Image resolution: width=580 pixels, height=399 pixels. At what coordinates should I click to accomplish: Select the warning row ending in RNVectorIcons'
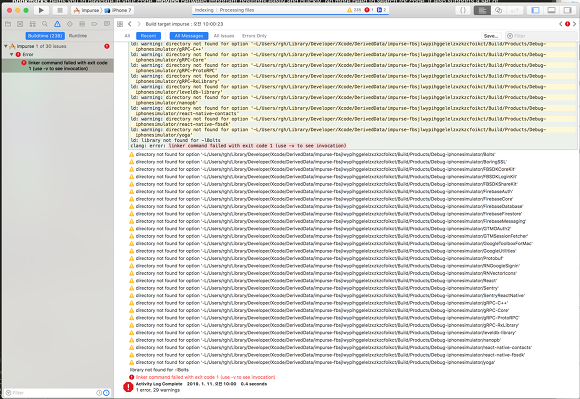[323, 273]
